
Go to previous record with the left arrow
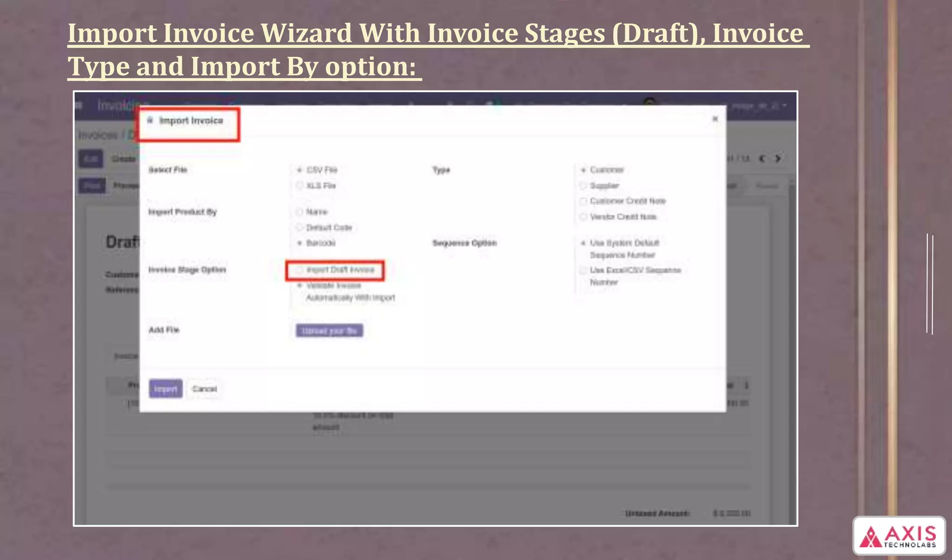[x=762, y=159]
